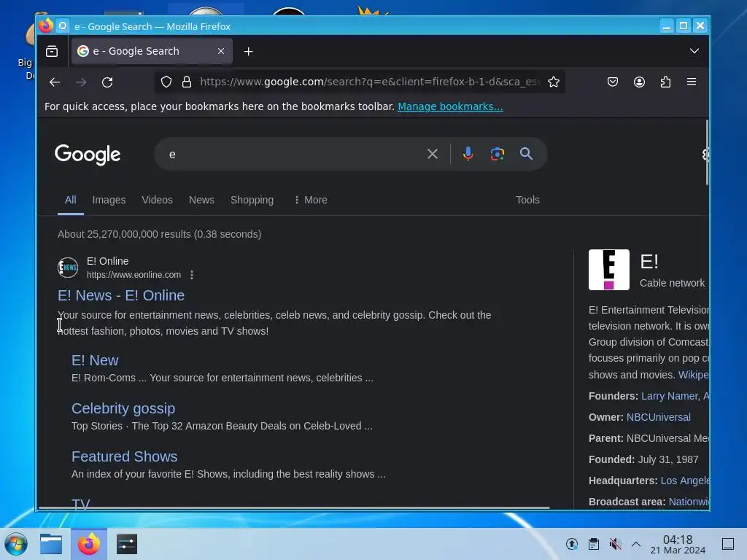Open Featured Shows sitelink

(x=124, y=456)
